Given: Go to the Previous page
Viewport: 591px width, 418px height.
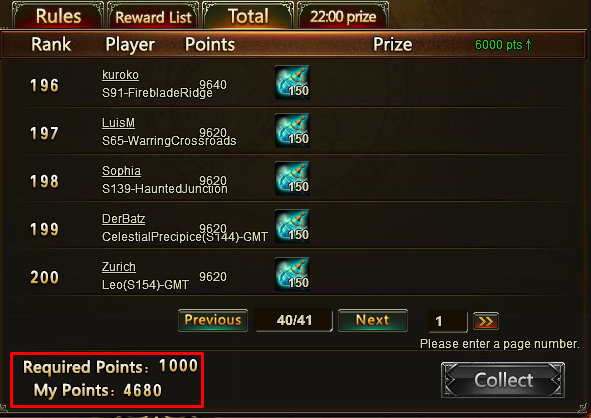Looking at the screenshot, I should 213,320.
